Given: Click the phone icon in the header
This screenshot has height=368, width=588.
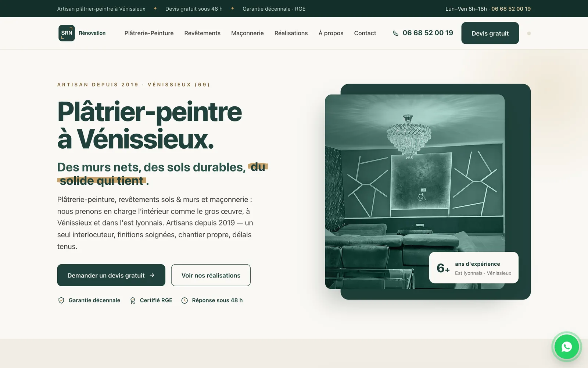Looking at the screenshot, I should point(395,33).
